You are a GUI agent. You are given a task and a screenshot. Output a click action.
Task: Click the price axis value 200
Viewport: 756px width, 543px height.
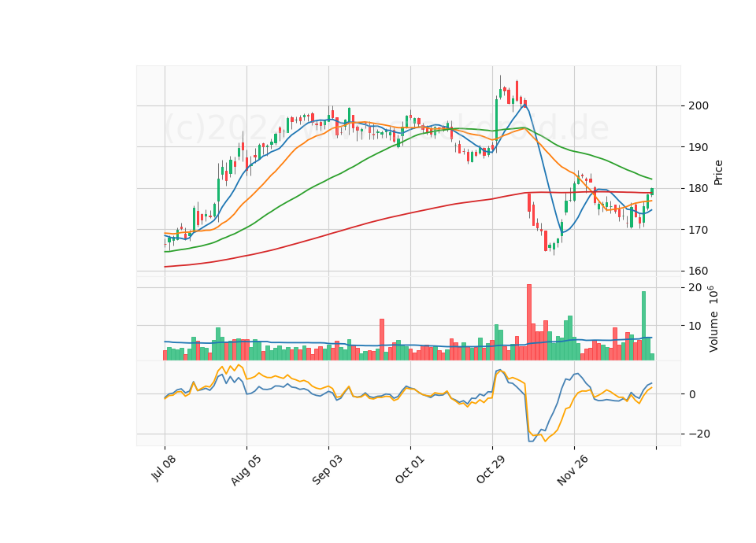pos(699,105)
